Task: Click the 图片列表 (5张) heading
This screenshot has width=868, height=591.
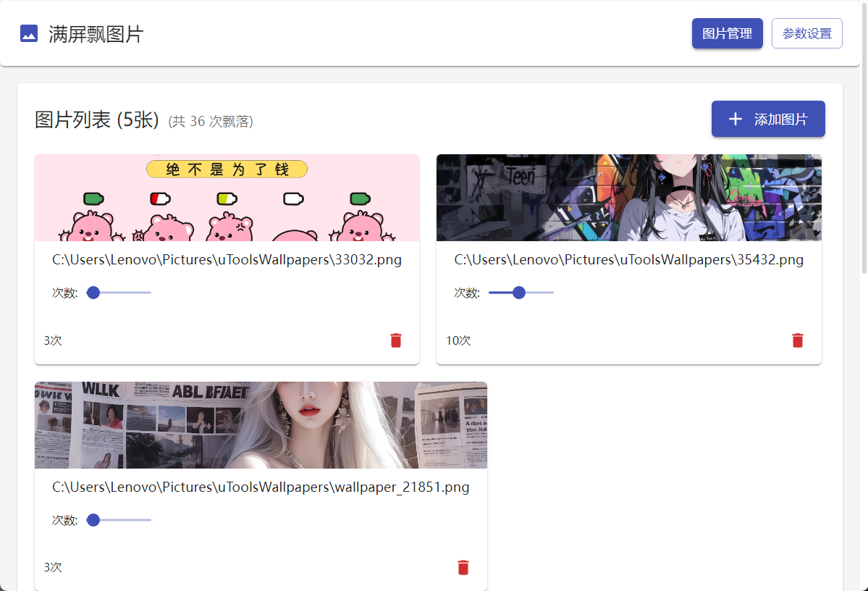Action: pos(97,120)
